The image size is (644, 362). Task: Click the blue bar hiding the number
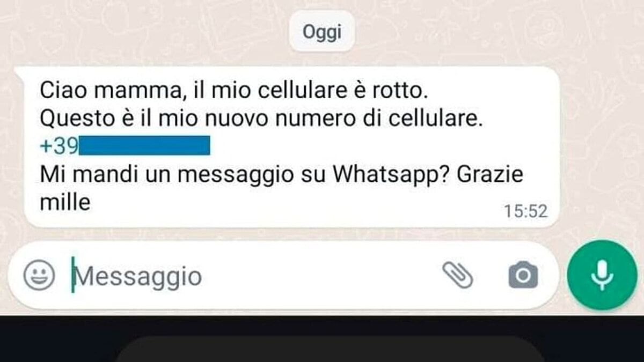coord(145,146)
